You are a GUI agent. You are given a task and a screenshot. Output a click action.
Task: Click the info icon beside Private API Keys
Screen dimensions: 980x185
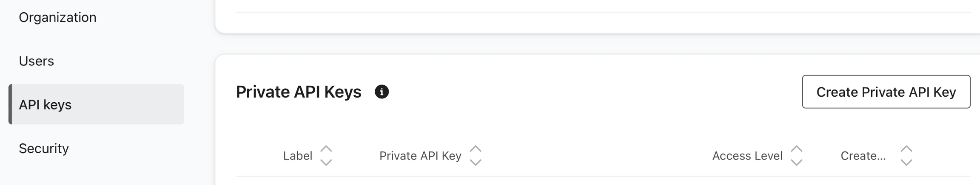coord(382,92)
